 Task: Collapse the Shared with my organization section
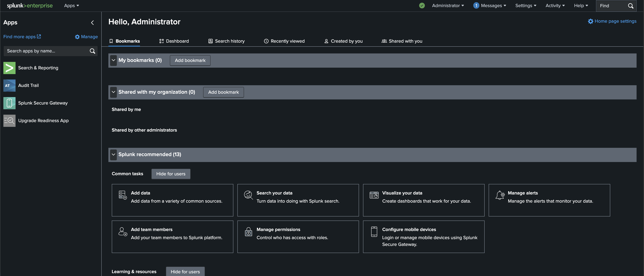113,92
